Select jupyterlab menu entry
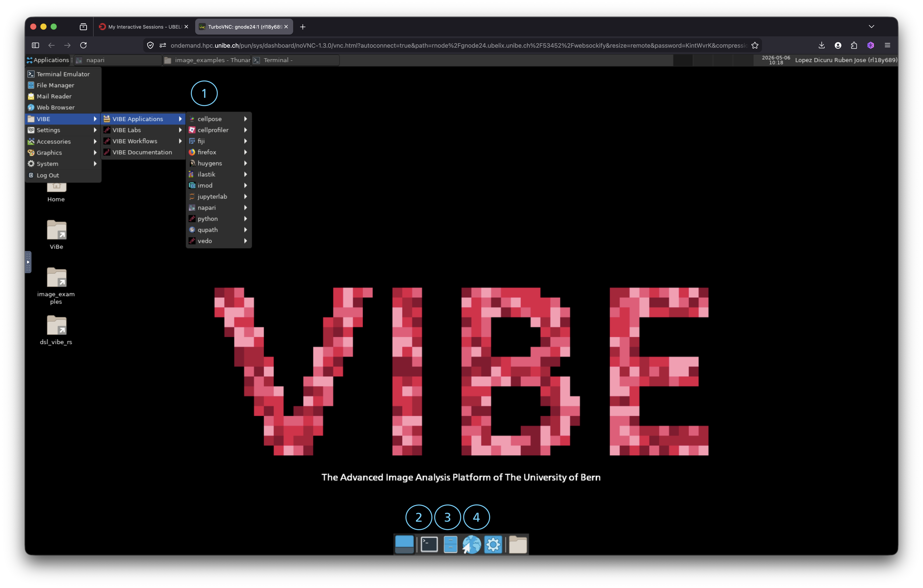This screenshot has height=588, width=923. coord(218,197)
